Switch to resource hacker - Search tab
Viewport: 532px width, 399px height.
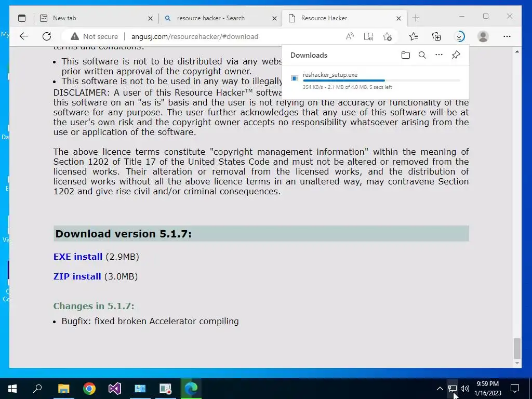point(220,18)
